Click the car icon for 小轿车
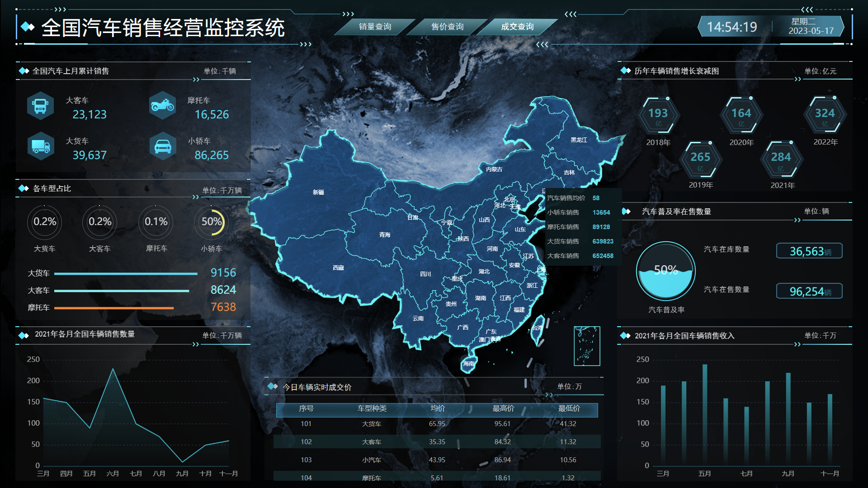 pyautogui.click(x=163, y=146)
